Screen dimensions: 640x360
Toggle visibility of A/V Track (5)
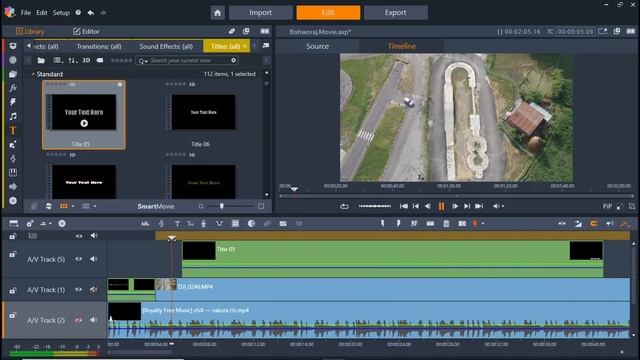click(x=78, y=259)
